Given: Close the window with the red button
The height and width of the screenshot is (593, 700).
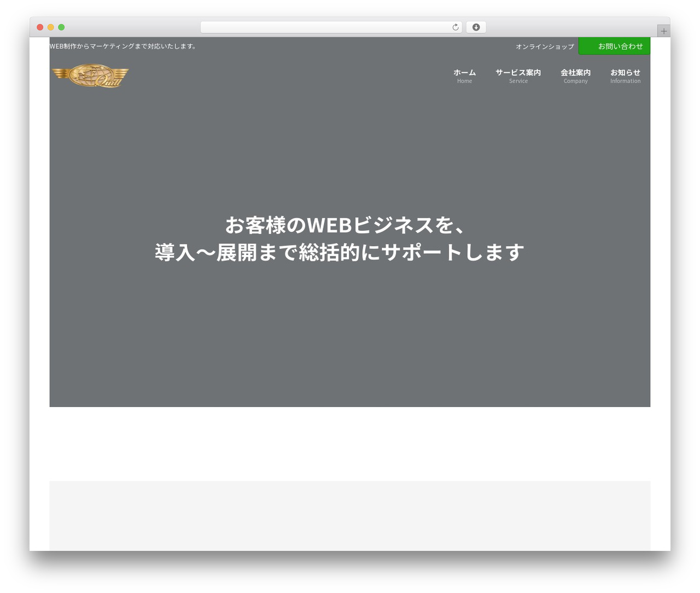Looking at the screenshot, I should click(40, 27).
